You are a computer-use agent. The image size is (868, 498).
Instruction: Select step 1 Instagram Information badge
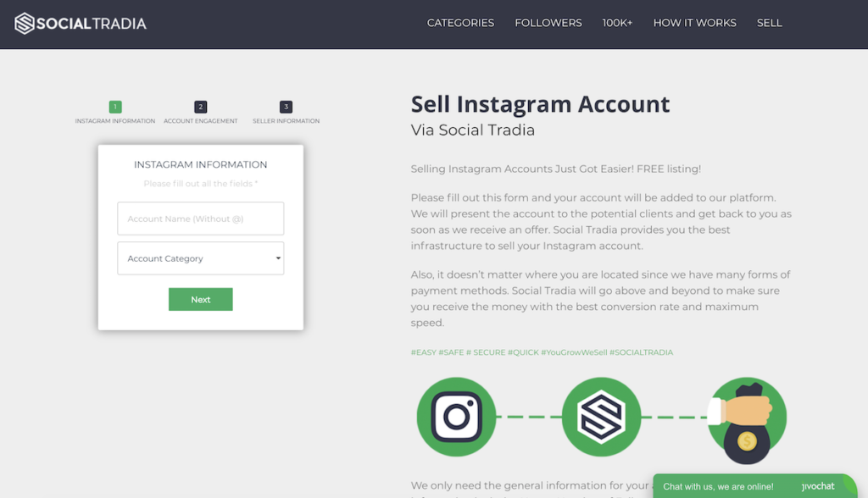[x=115, y=107]
